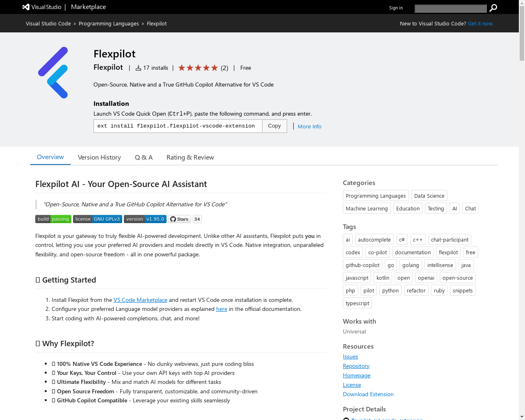Click the build passing badge
This screenshot has width=525, height=420.
click(x=53, y=219)
